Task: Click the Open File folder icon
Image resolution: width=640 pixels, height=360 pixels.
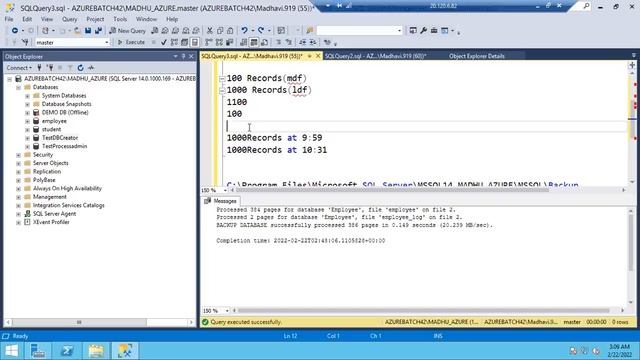Action: (x=77, y=31)
